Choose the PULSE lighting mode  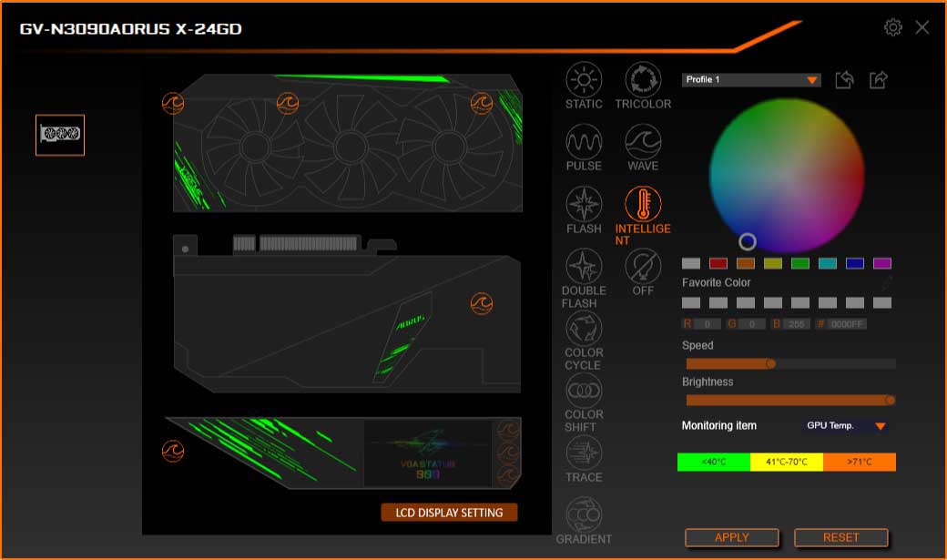(584, 142)
